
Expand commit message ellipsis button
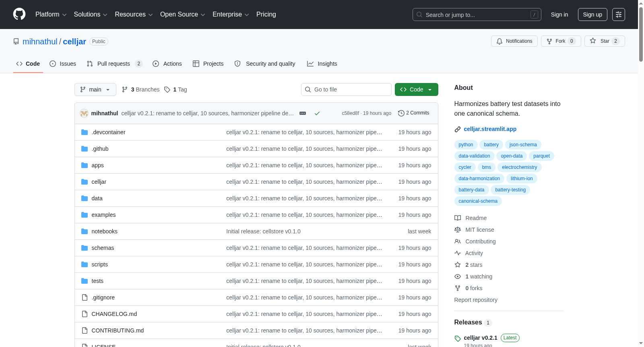tap(303, 113)
